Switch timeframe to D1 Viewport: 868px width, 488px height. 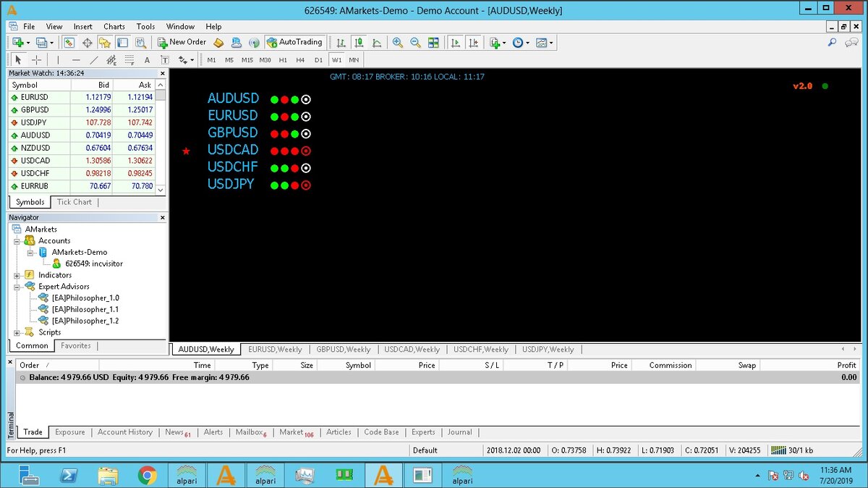point(318,60)
